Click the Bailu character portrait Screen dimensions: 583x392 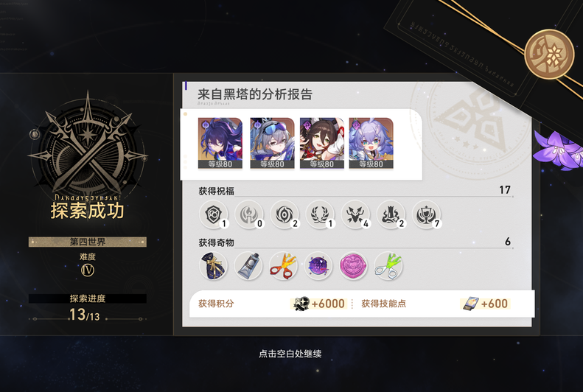[x=371, y=143]
